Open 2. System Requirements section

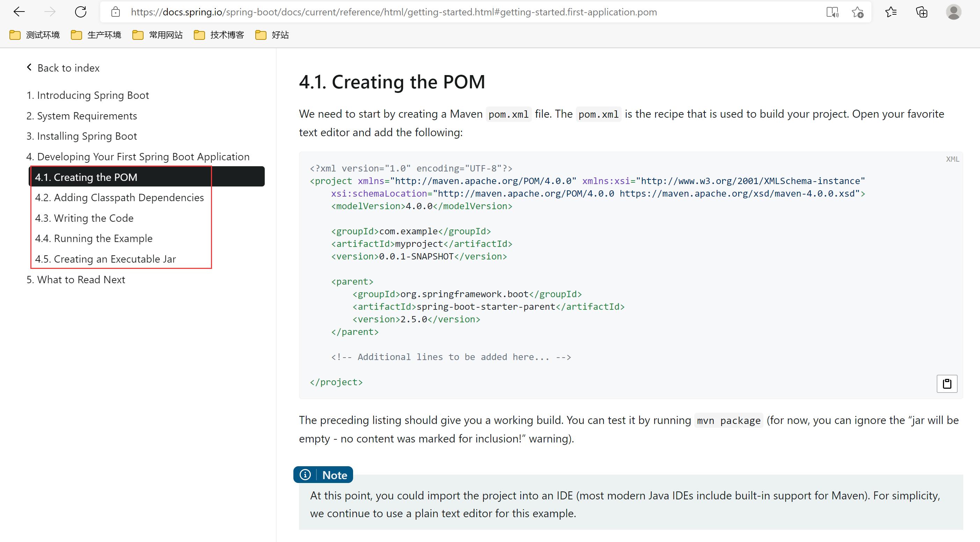click(81, 116)
